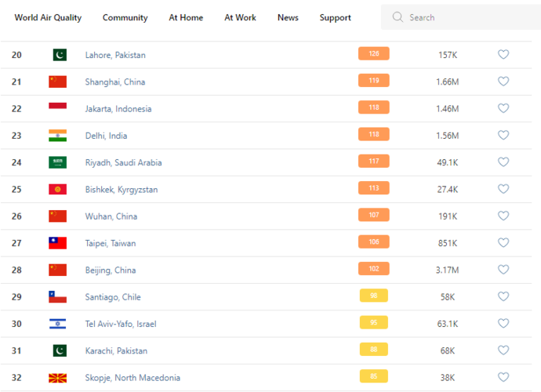The height and width of the screenshot is (392, 541).
Task: Click the magnifying glass search icon
Action: (x=398, y=17)
